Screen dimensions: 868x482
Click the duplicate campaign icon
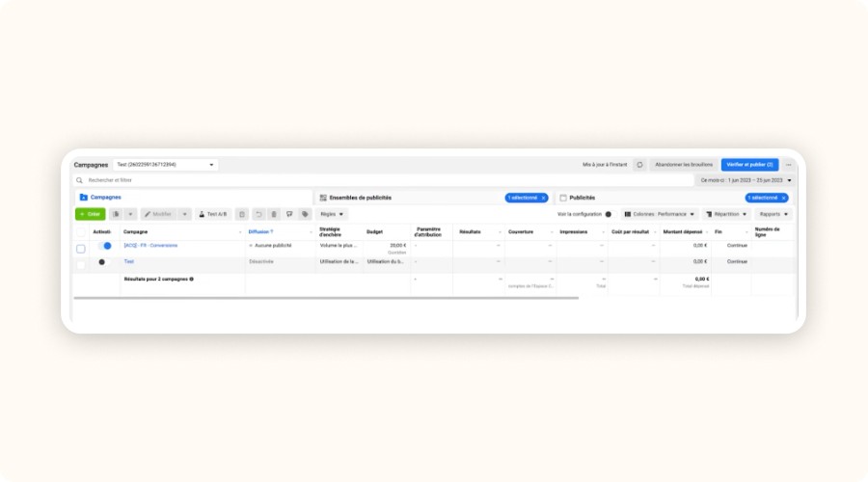pos(116,214)
